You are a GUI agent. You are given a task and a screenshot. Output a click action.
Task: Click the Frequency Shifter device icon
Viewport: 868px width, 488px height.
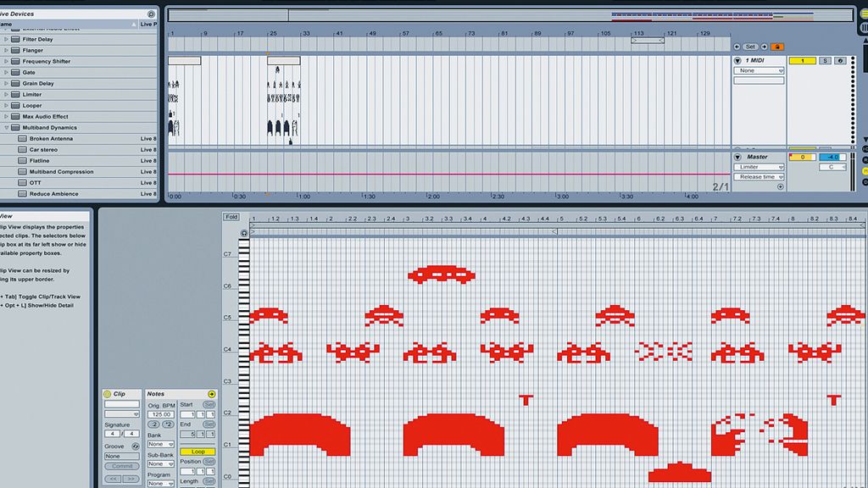click(15, 61)
